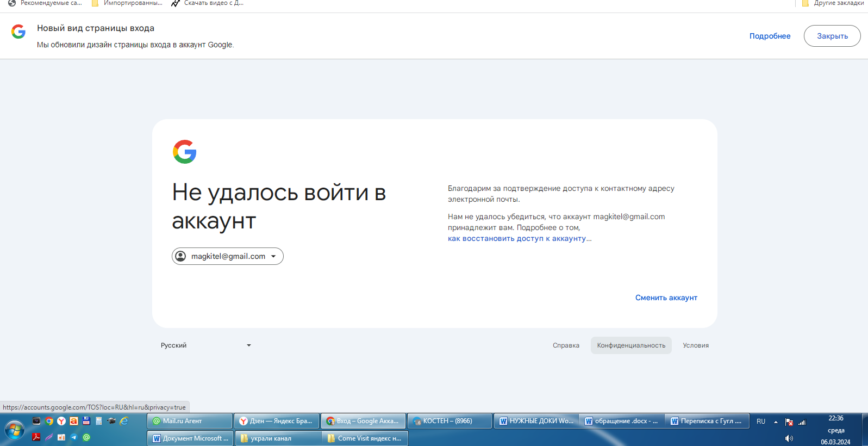868x446 pixels.
Task: Open Конфиденциальность footer link
Action: 631,345
